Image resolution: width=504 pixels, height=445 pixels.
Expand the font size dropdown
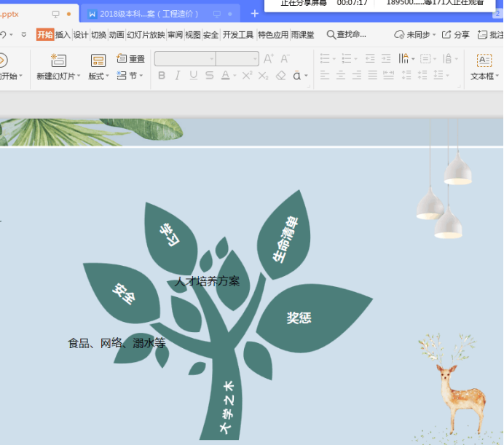coord(255,59)
